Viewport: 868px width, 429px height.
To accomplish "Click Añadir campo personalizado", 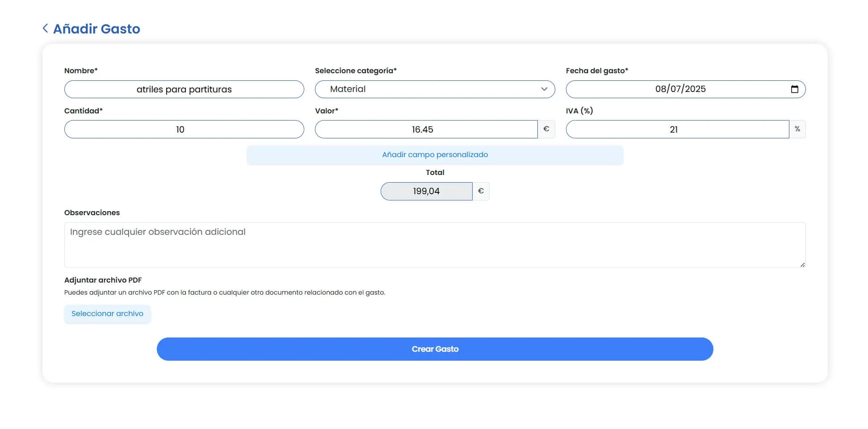I will (x=435, y=154).
